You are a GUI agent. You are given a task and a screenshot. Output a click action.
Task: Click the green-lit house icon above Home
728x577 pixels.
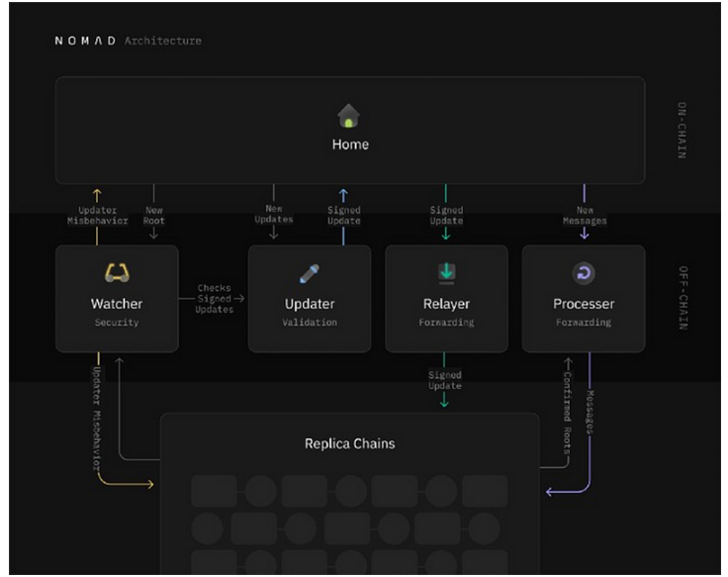coord(349,116)
